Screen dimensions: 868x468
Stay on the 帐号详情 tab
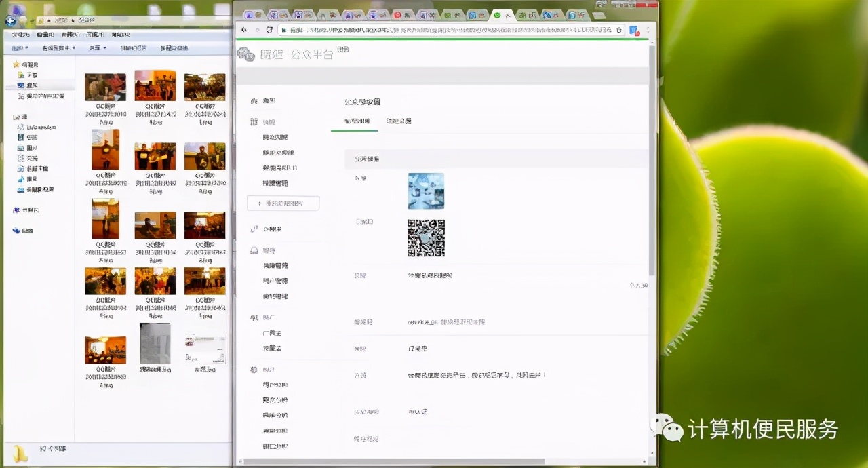(354, 121)
